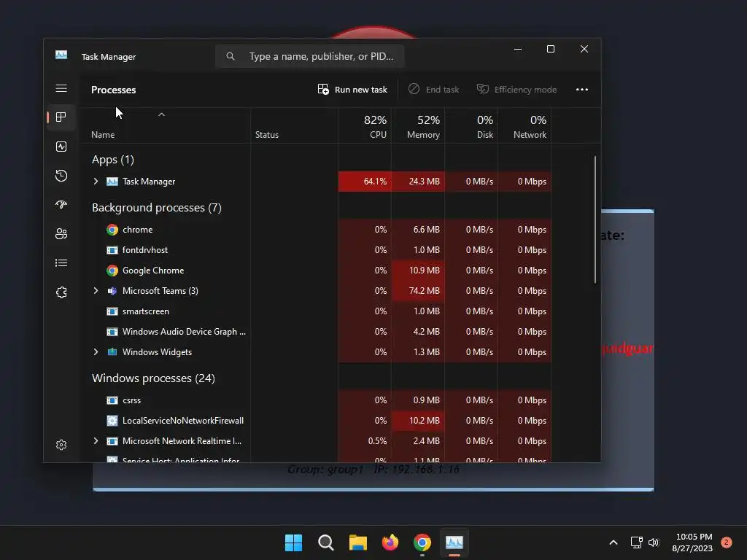Click the 74.2 MB memory cell

pyautogui.click(x=418, y=291)
